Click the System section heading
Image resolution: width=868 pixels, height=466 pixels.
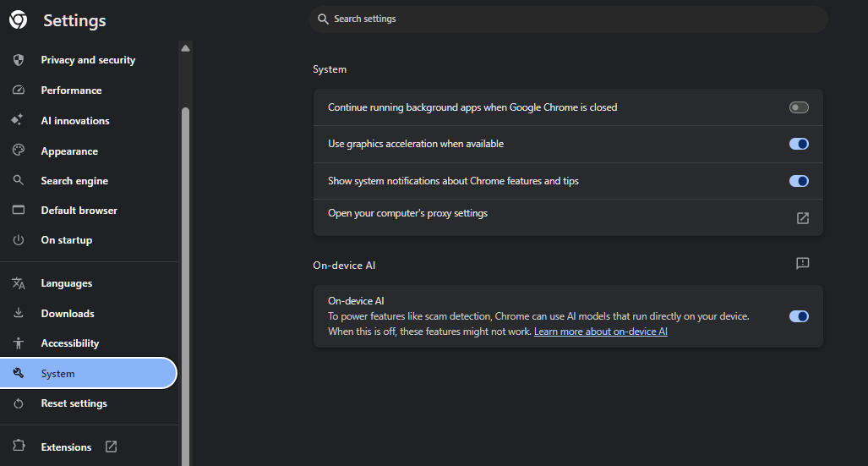[x=330, y=69]
